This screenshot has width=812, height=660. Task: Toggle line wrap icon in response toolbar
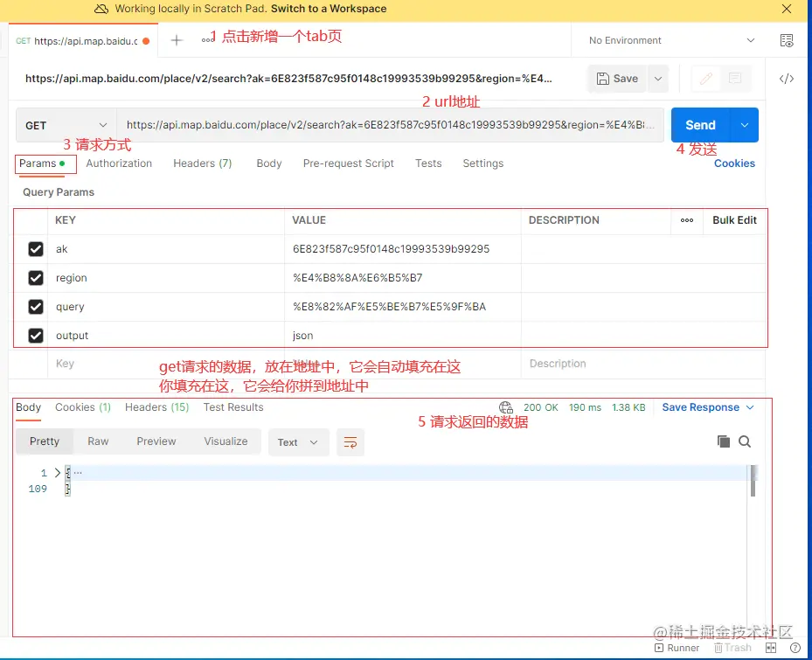click(x=350, y=442)
